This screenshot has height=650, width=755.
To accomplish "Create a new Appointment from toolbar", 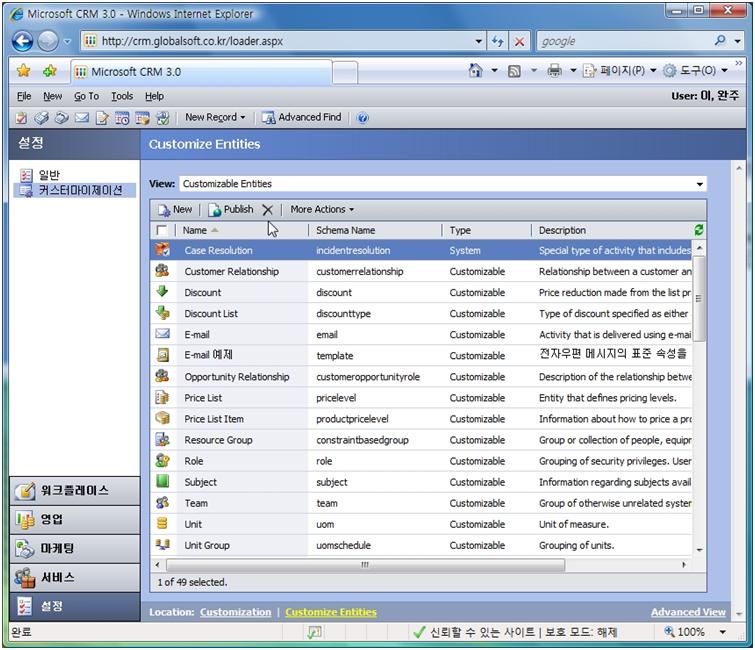I will click(x=122, y=117).
